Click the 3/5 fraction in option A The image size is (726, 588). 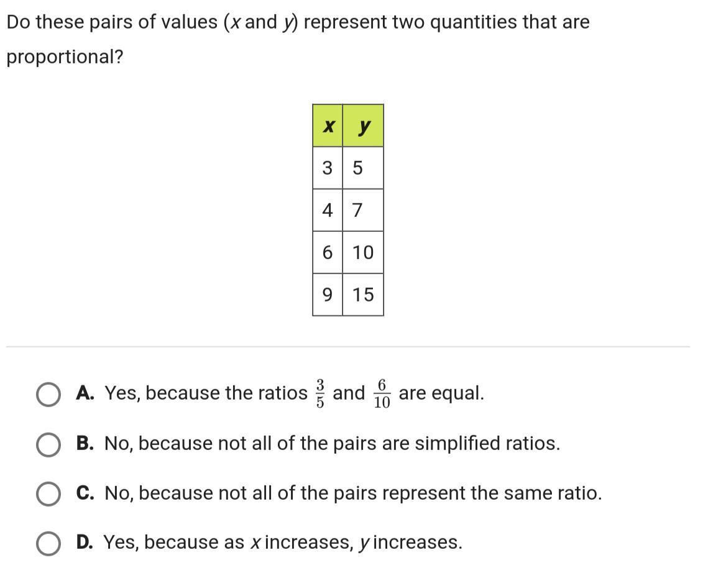(x=320, y=393)
